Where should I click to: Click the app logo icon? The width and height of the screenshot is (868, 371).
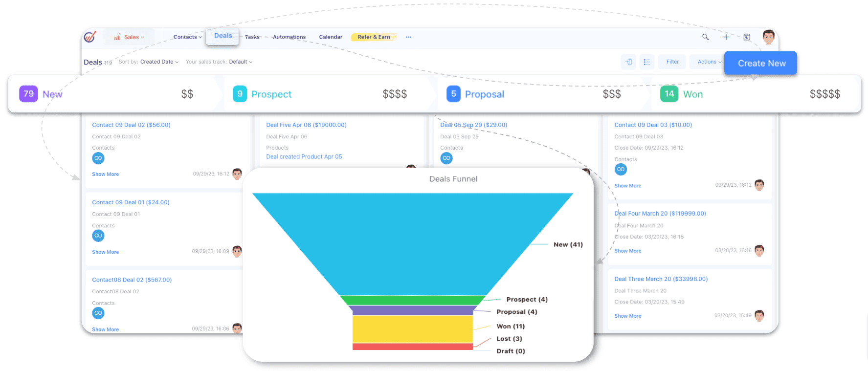coord(90,37)
